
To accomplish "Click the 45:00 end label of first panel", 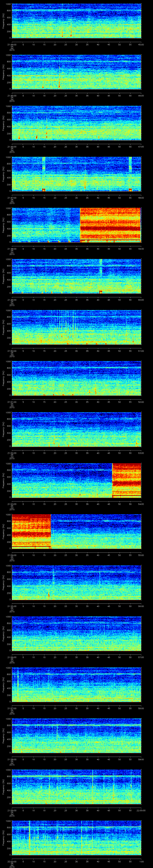I will [x=141, y=44].
